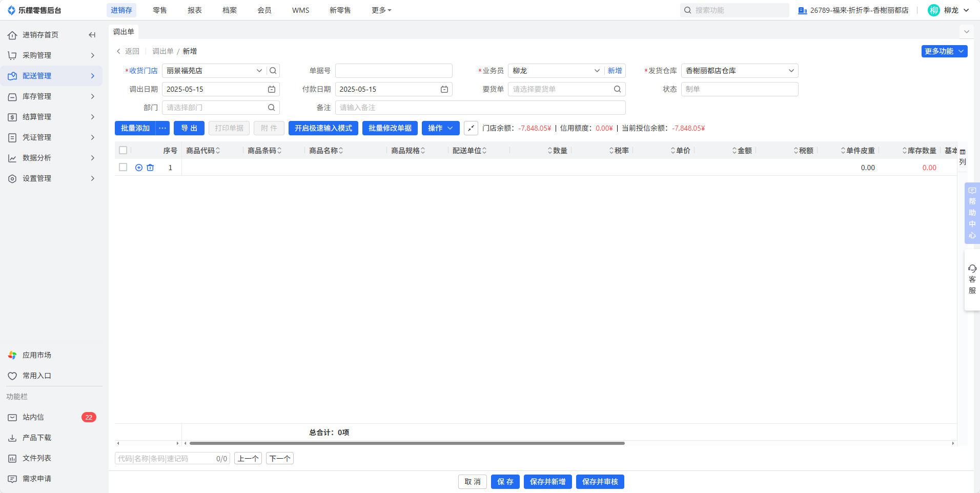Click the 保存并审核 button
Screen dimensions: 980x493
pyautogui.click(x=600, y=482)
